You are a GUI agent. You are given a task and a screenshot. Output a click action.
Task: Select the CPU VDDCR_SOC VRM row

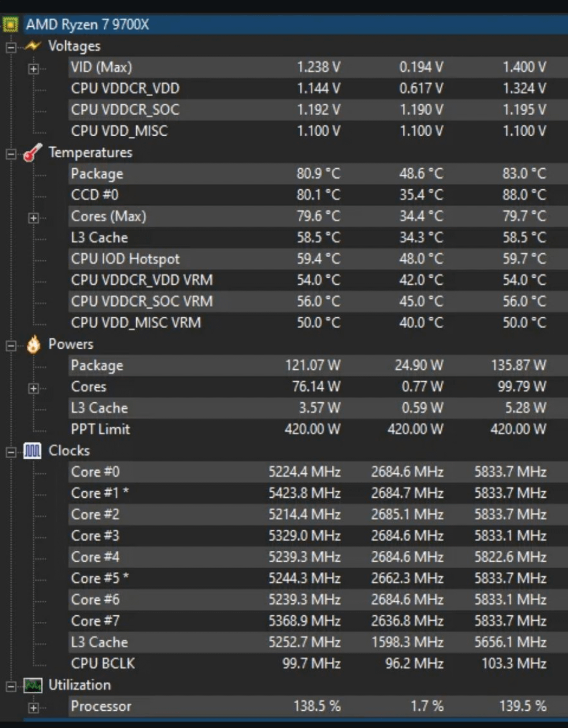318,301
